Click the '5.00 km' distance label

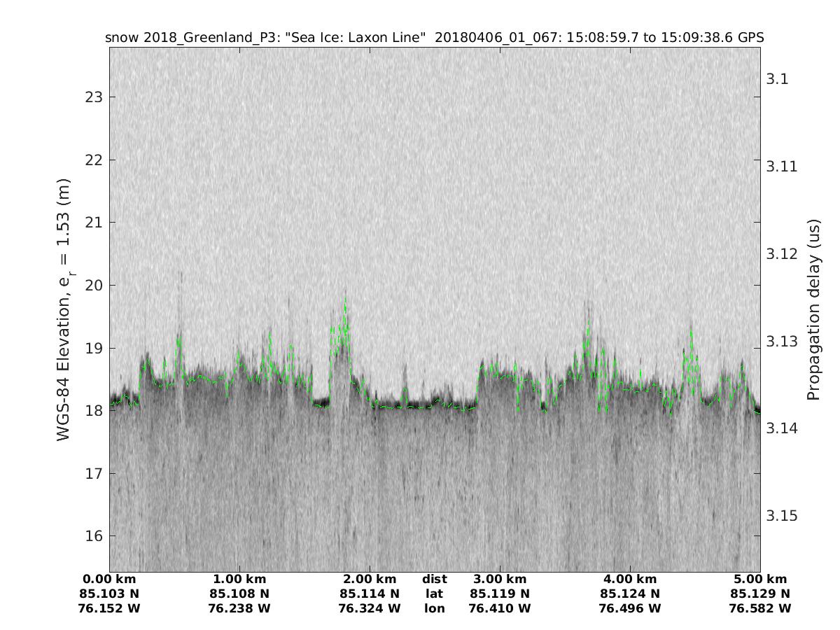760,580
